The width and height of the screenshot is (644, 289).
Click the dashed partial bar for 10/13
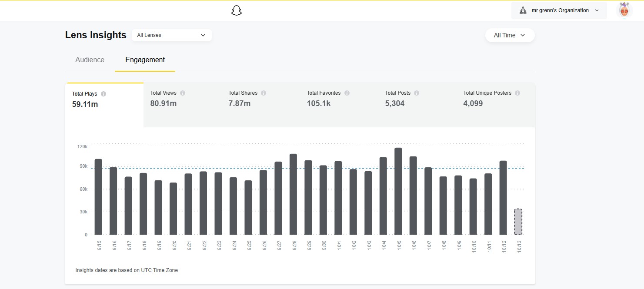[x=518, y=222]
